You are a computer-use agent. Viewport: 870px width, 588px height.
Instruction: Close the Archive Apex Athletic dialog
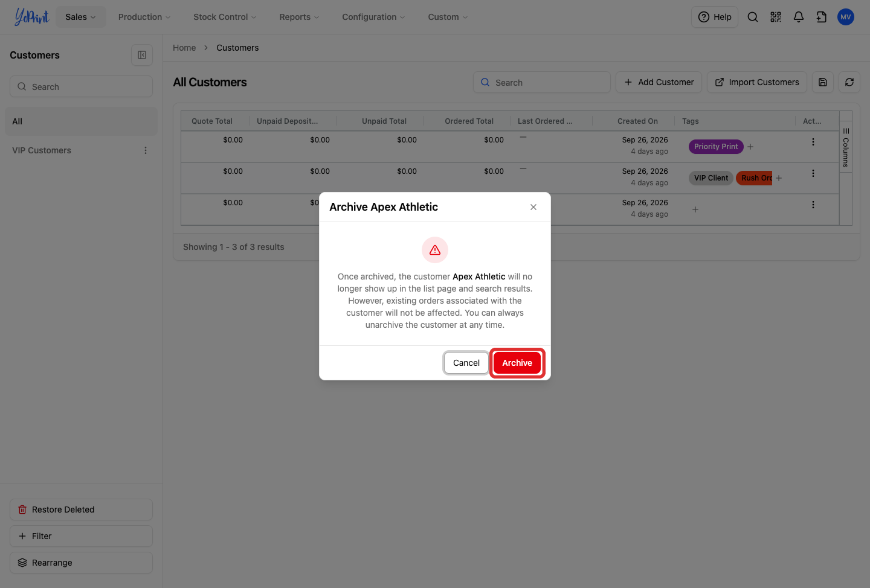[533, 207]
